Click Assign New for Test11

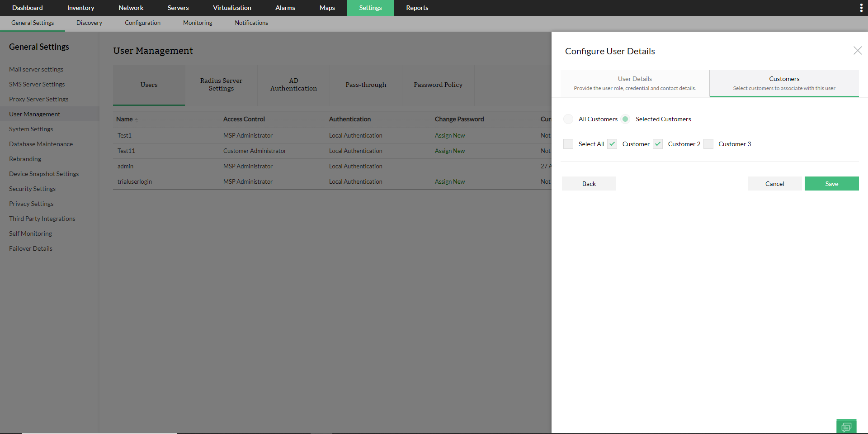pos(450,151)
